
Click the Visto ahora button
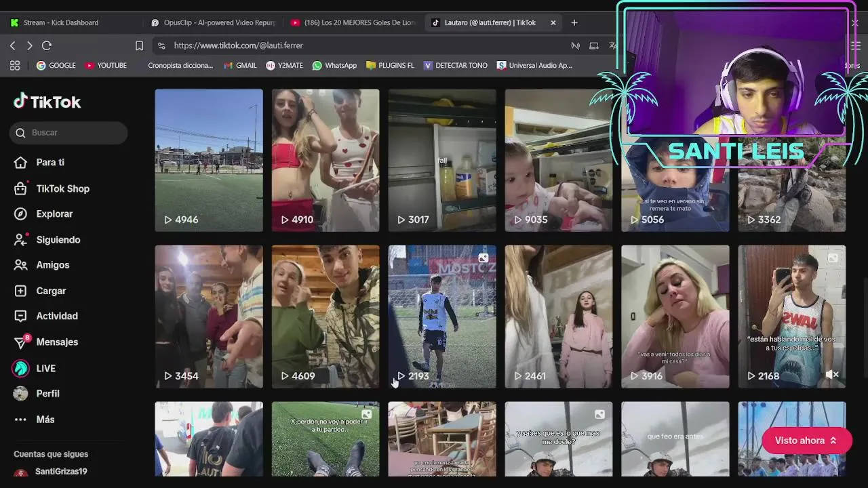[x=806, y=441]
